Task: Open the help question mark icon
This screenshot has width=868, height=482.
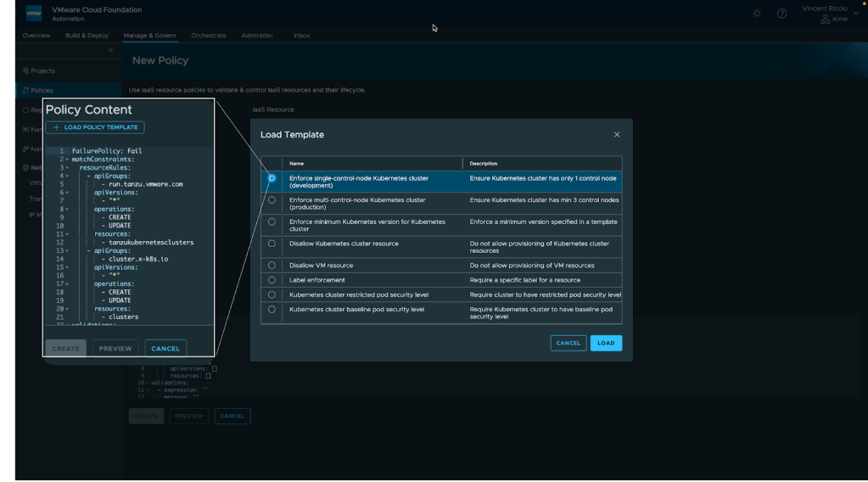Action: coord(781,14)
